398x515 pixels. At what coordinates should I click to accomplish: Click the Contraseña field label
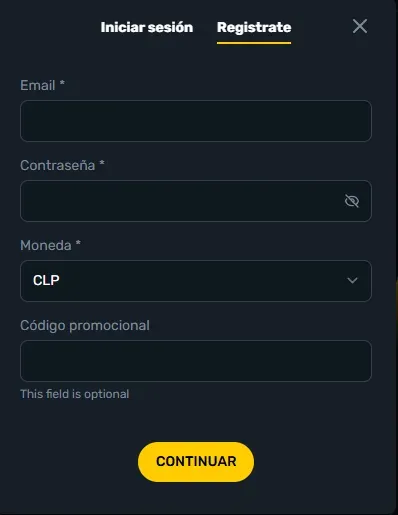tap(58, 165)
